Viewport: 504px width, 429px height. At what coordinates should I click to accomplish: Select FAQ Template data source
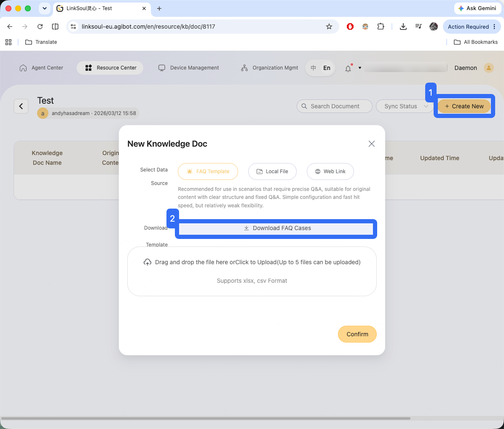pyautogui.click(x=208, y=171)
